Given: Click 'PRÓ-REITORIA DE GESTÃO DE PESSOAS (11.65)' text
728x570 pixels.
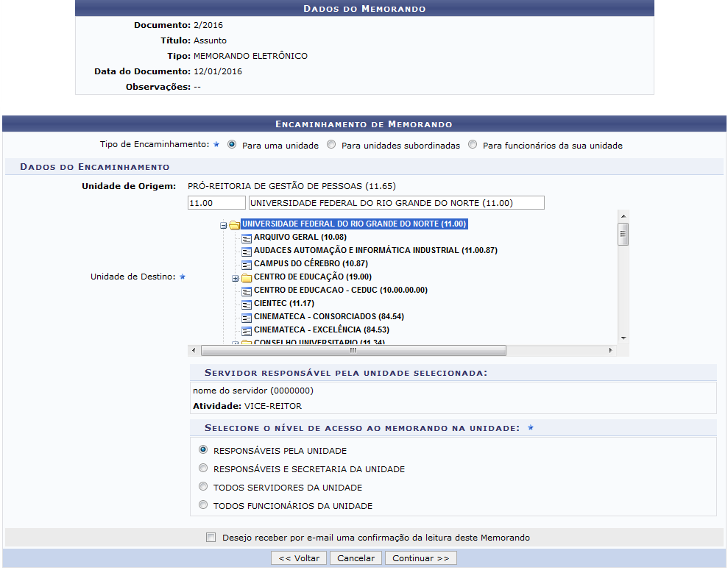Looking at the screenshot, I should (291, 186).
